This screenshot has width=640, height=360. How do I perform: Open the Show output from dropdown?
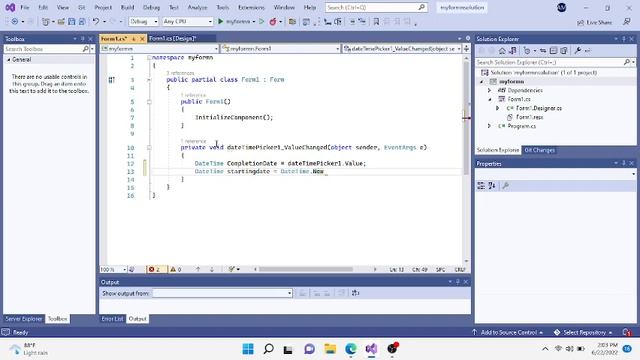pos(222,293)
